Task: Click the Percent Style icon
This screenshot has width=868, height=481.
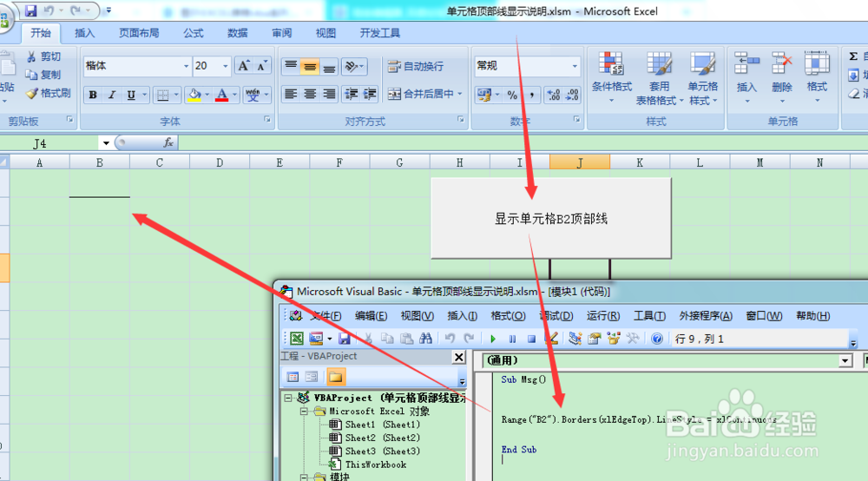Action: [x=513, y=96]
